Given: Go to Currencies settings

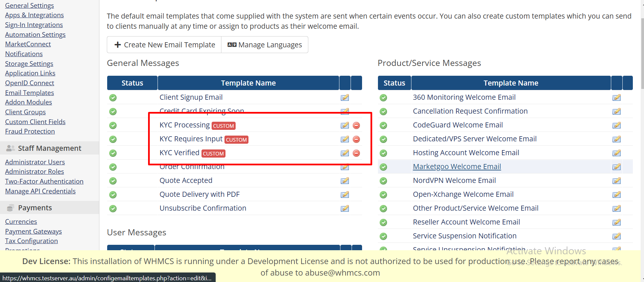Looking at the screenshot, I should pos(21,222).
